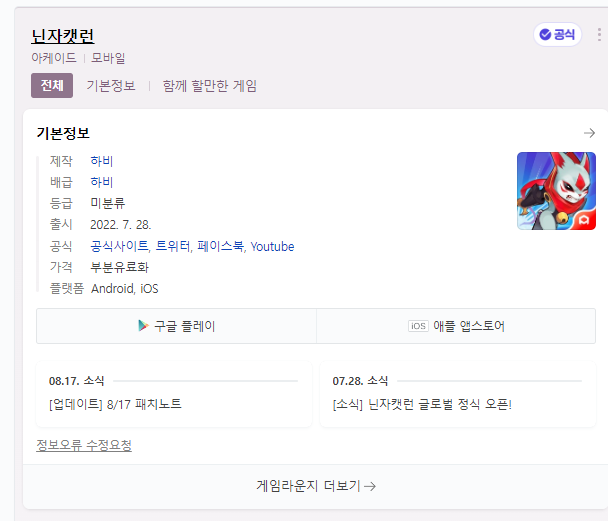Open the 하비 developer link in 제작 row
The height and width of the screenshot is (521, 608).
click(x=102, y=161)
